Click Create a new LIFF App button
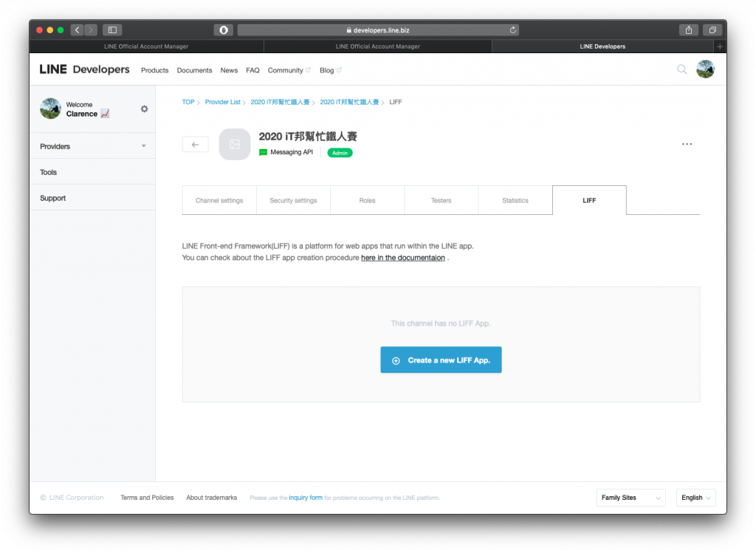 pyautogui.click(x=441, y=360)
